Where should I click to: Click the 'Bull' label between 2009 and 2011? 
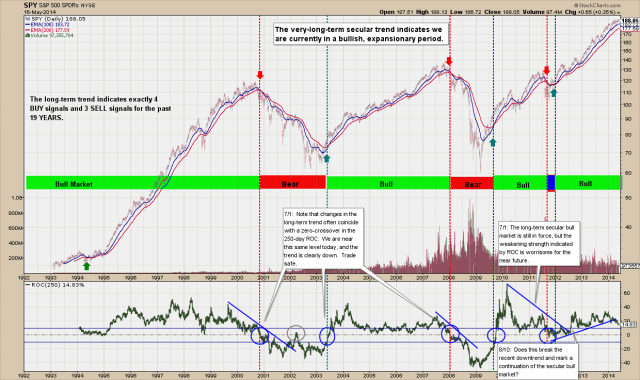(x=523, y=185)
